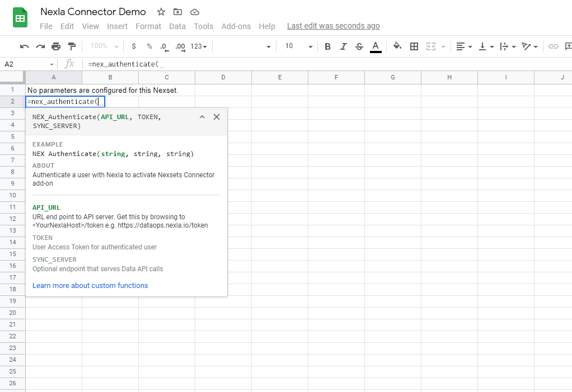The width and height of the screenshot is (572, 392).
Task: Open the 123 number formats dropdown
Action: pos(199,46)
